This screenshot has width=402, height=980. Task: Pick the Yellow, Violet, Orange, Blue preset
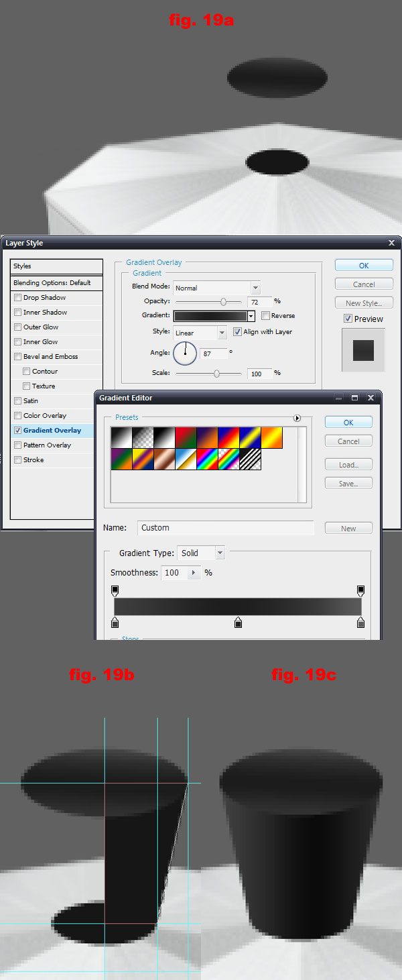pyautogui.click(x=143, y=459)
